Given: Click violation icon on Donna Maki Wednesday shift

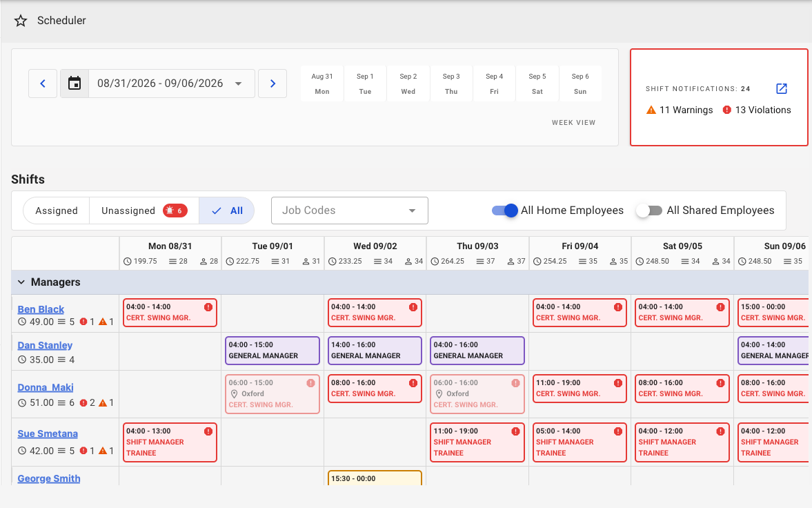Looking at the screenshot, I should tap(413, 383).
